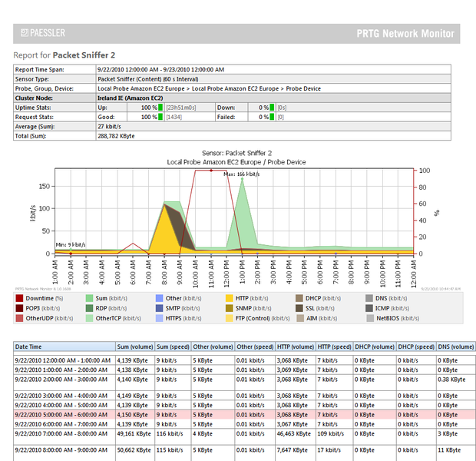Click the Other (speed) column header

click(255, 347)
